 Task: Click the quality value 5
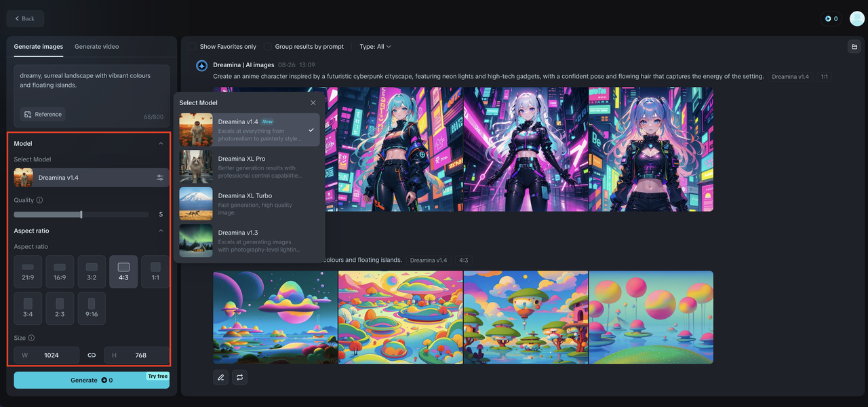(x=161, y=214)
